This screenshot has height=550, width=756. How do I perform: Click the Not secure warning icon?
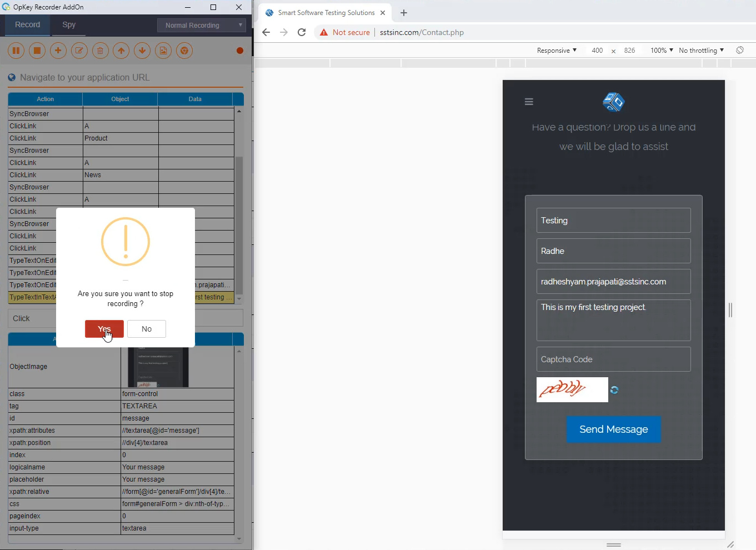click(x=324, y=32)
